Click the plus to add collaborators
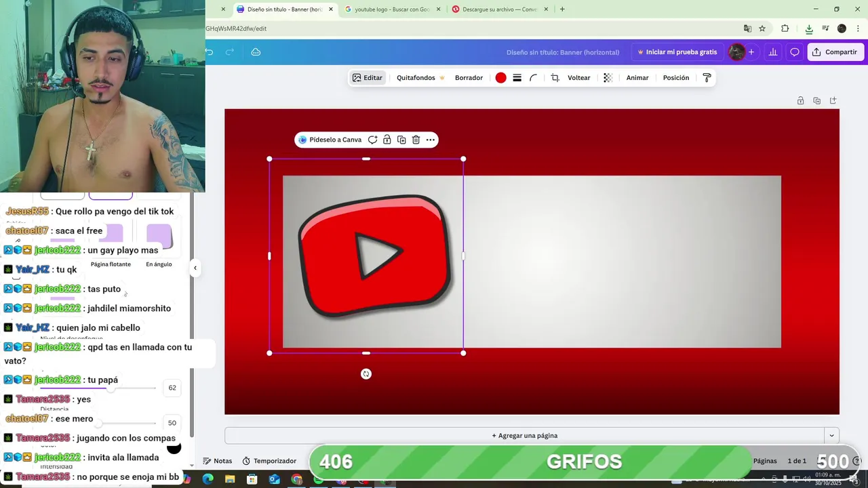The image size is (868, 488). tap(751, 52)
